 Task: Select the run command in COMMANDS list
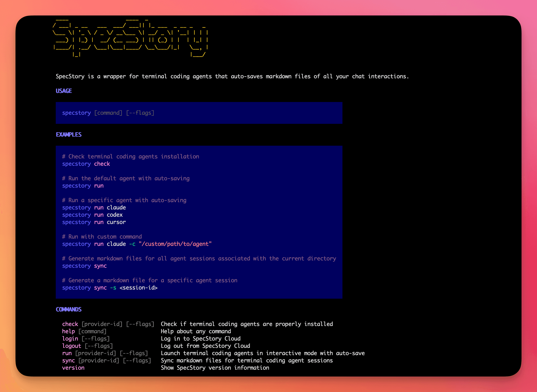(67, 353)
